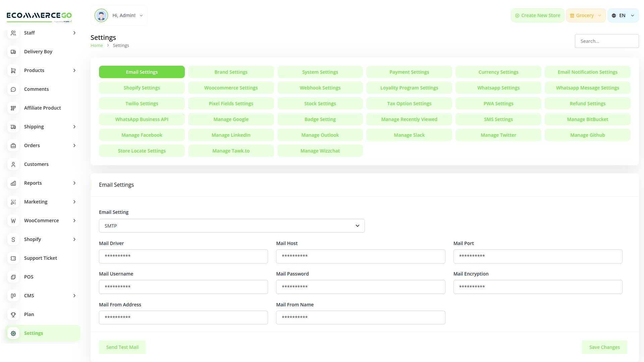The width and height of the screenshot is (644, 362).
Task: Select the Staff sidebar icon
Action: coord(13,33)
